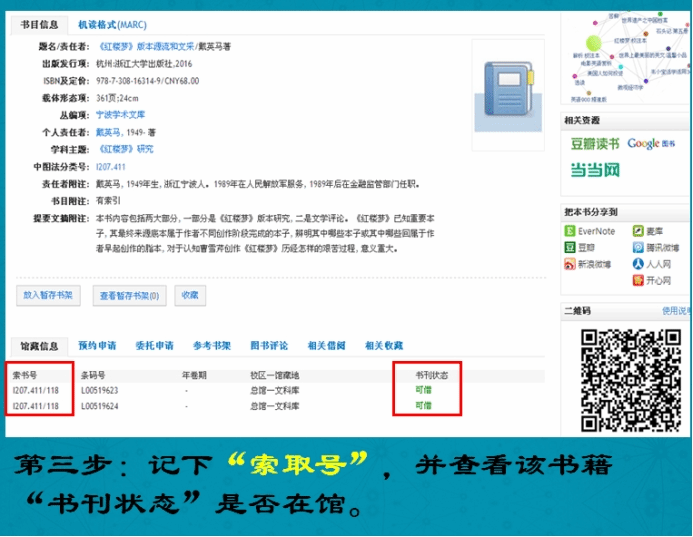The width and height of the screenshot is (693, 537).
Task: Share the book to 新浪微博
Action: [590, 264]
